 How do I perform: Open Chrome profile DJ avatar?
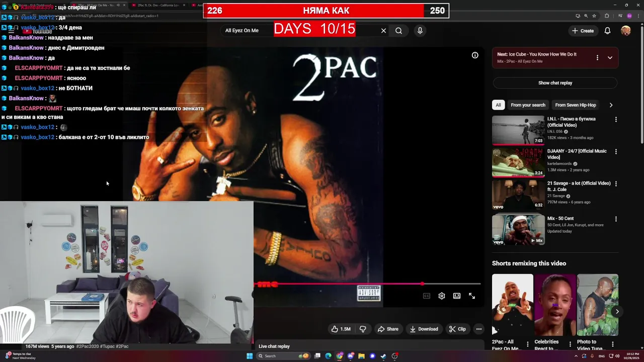click(629, 16)
